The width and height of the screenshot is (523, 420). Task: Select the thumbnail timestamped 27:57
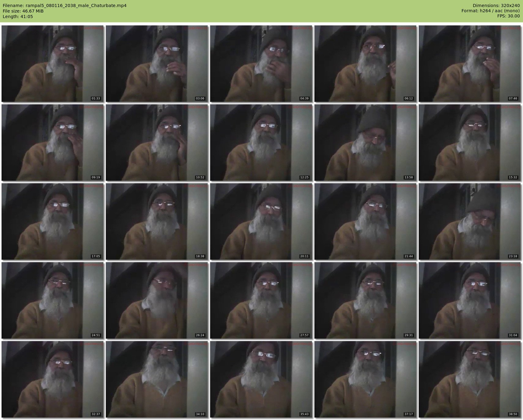point(261,300)
